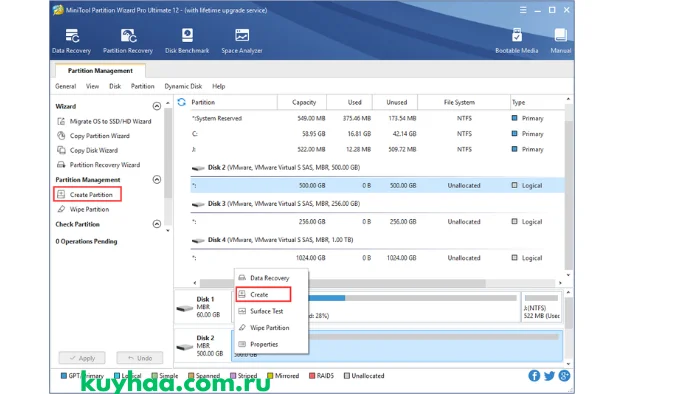The width and height of the screenshot is (700, 394).
Task: Select Wipe Partition in the sidebar
Action: 83,209
